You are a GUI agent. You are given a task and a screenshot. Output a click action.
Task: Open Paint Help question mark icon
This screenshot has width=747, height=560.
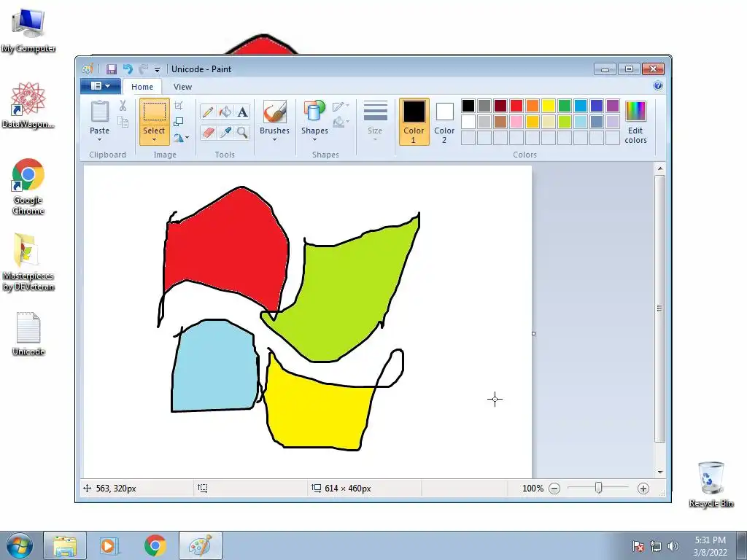coord(658,86)
